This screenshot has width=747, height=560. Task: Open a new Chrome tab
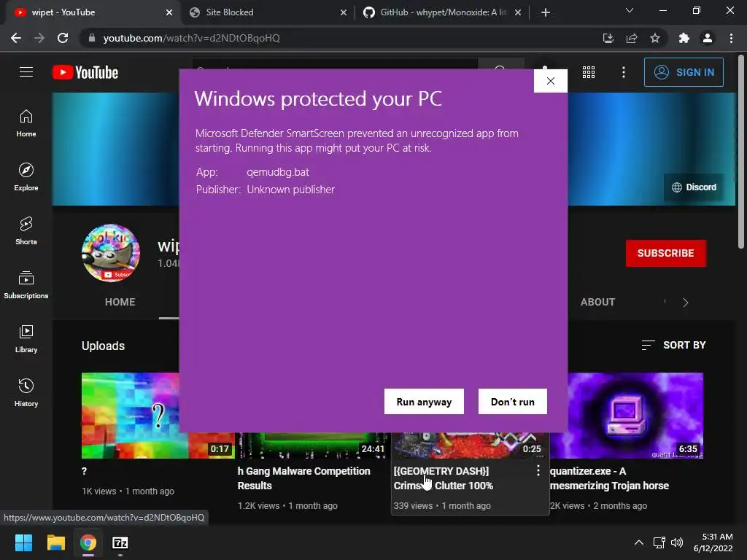pos(546,12)
